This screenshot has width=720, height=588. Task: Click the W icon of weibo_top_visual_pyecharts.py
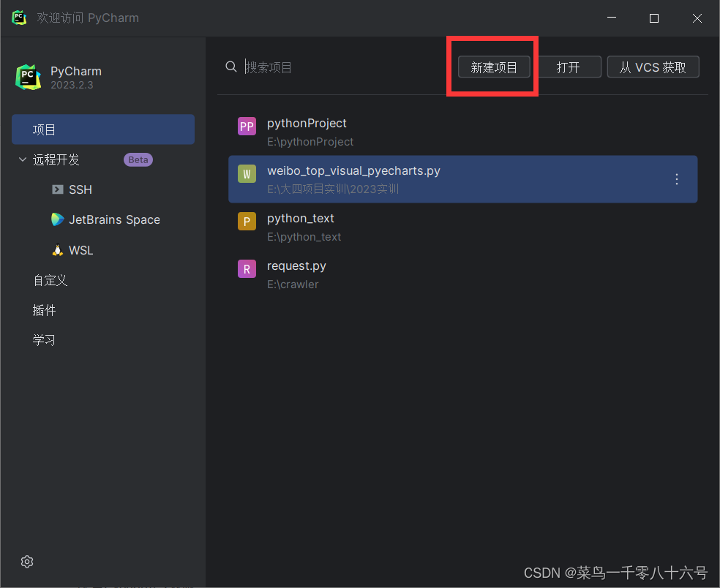tap(247, 174)
